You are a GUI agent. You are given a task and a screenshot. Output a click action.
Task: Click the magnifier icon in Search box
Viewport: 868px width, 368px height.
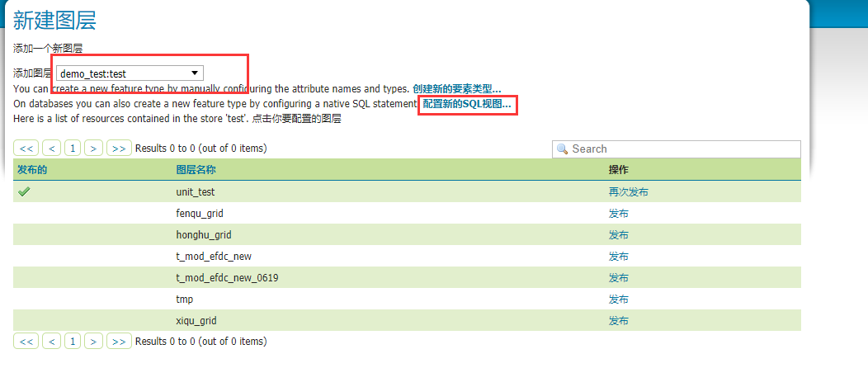coord(563,149)
